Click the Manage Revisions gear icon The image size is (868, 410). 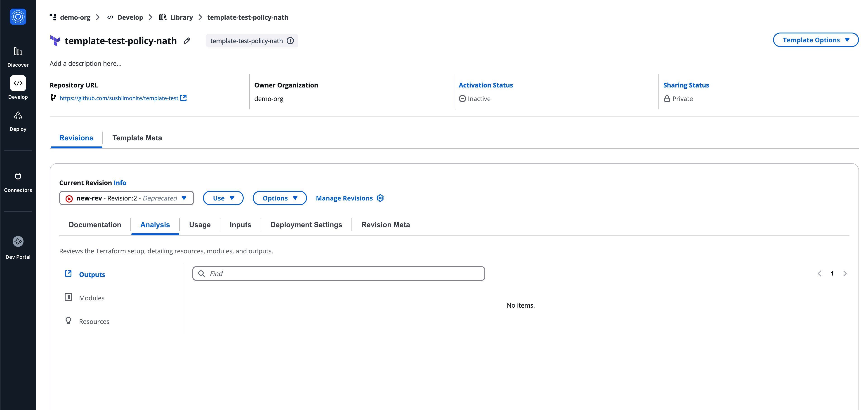pos(380,198)
